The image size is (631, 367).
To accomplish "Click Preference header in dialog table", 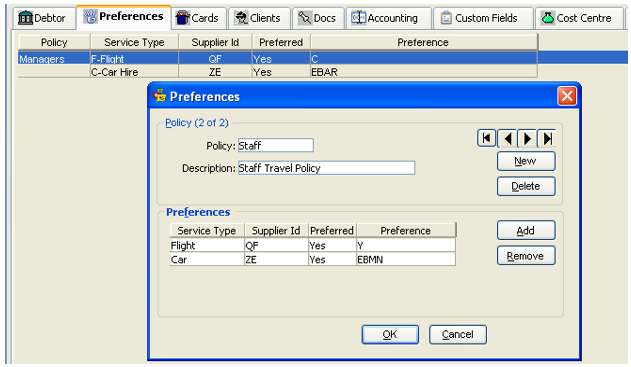I will 406,231.
